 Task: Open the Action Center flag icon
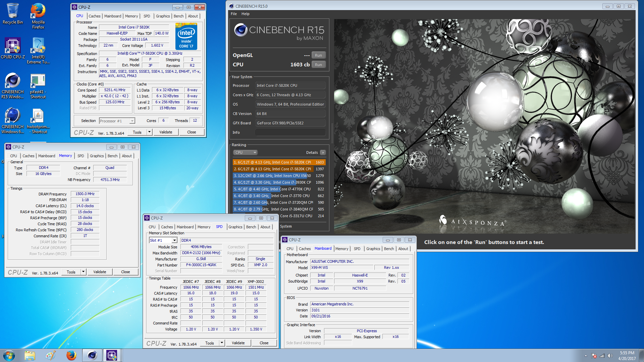click(x=594, y=356)
